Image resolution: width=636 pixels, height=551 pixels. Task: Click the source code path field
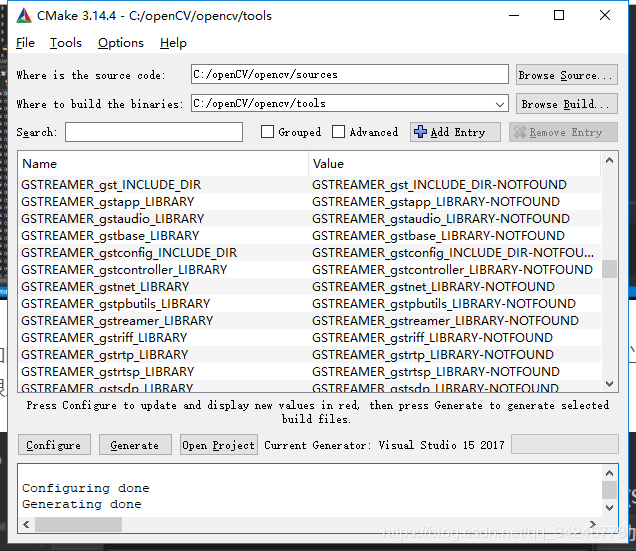(x=350, y=74)
